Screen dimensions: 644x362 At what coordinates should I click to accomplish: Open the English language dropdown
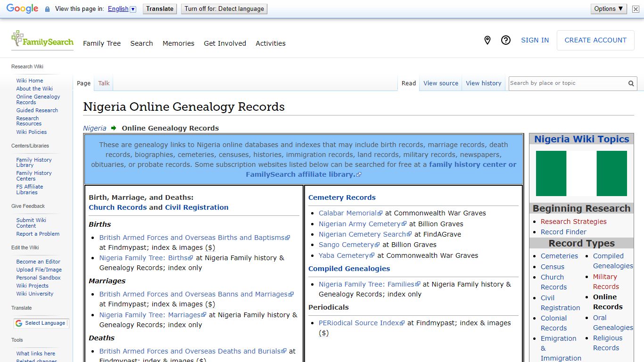(x=122, y=9)
